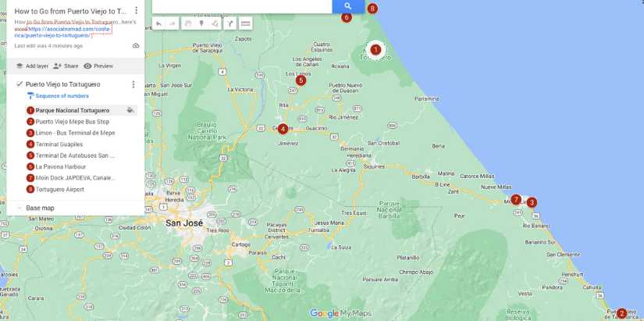
Task: Click the Cartago label on map
Action: (240, 244)
